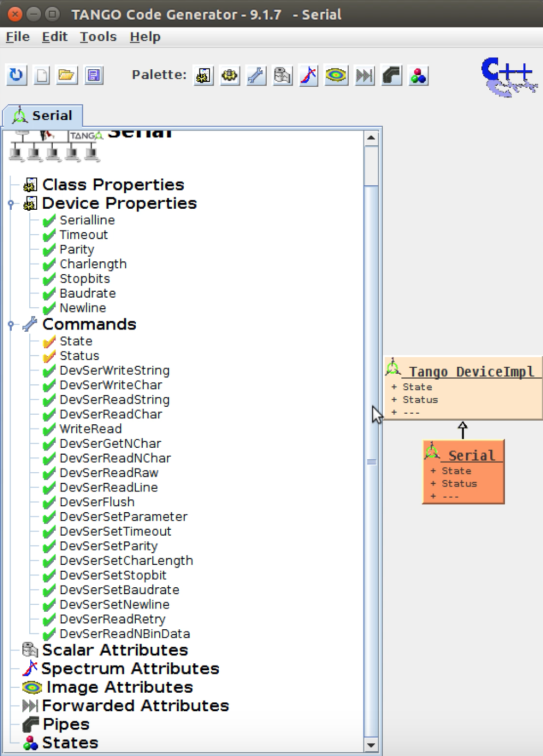Click the Tango DeviceImpl class icon in the diagram
Screen dimensions: 543x756
(393, 366)
